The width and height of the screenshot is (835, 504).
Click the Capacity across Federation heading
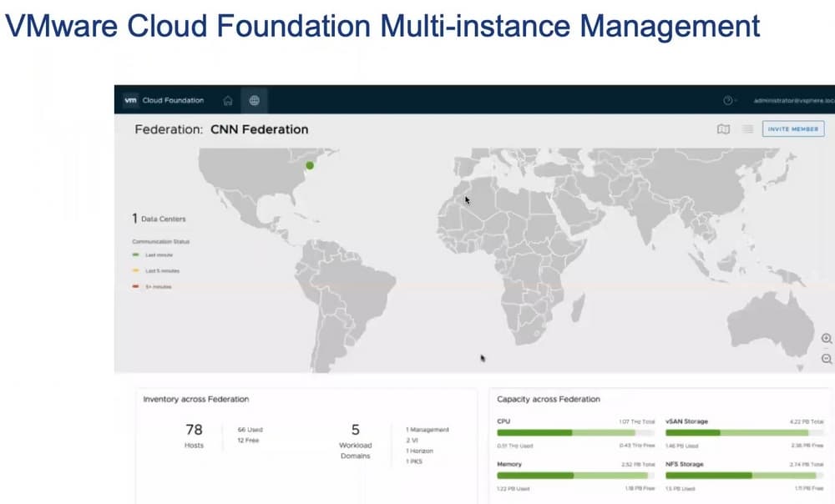click(549, 399)
